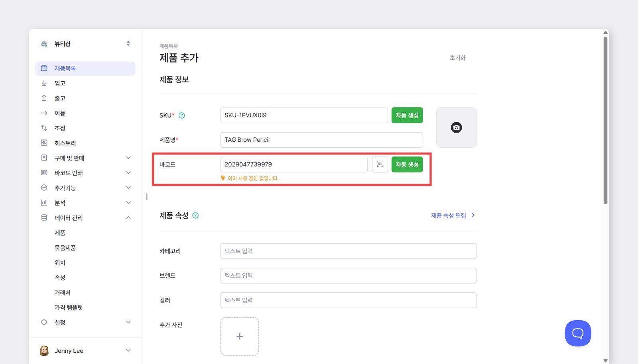Open 묶음제품 in sidebar

tap(65, 248)
